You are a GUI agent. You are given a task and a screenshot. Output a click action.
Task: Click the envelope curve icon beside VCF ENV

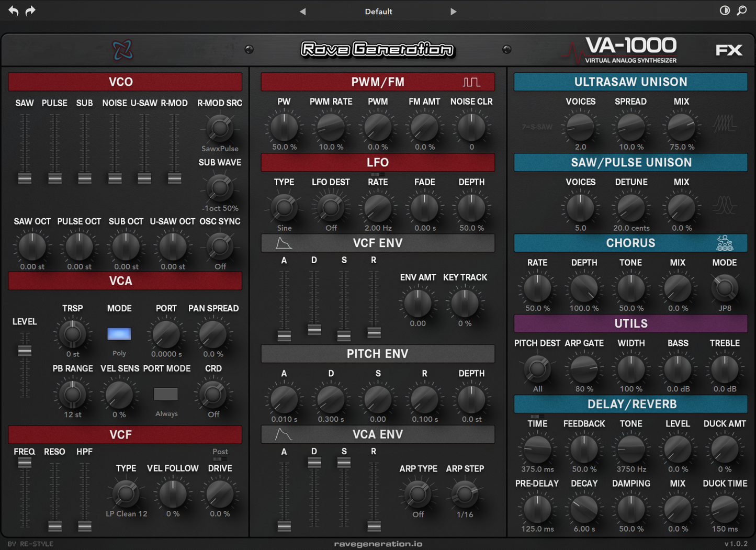coord(283,242)
